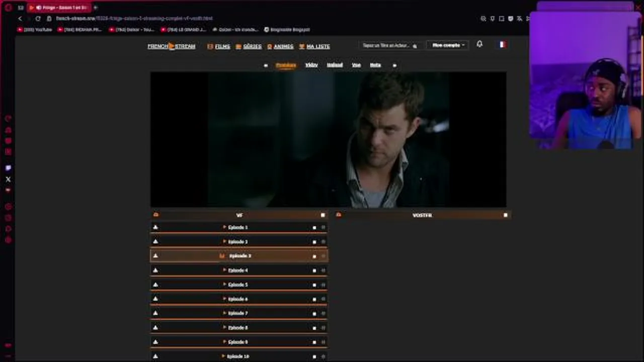Play Episode 9

pyautogui.click(x=239, y=342)
